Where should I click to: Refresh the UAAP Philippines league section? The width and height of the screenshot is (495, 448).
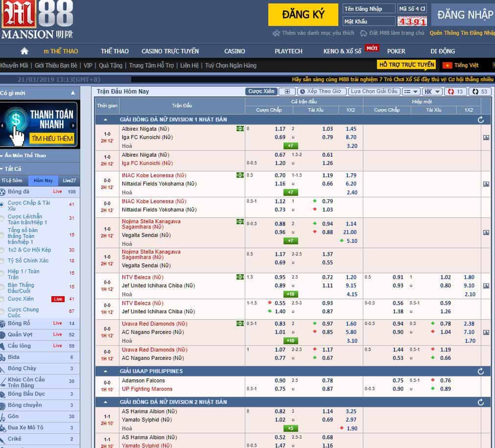(480, 372)
